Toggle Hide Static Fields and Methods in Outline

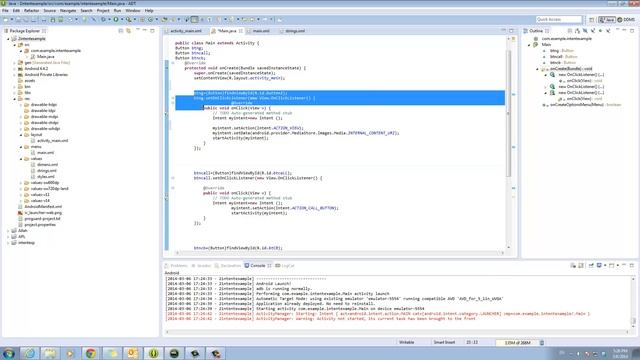(593, 31)
